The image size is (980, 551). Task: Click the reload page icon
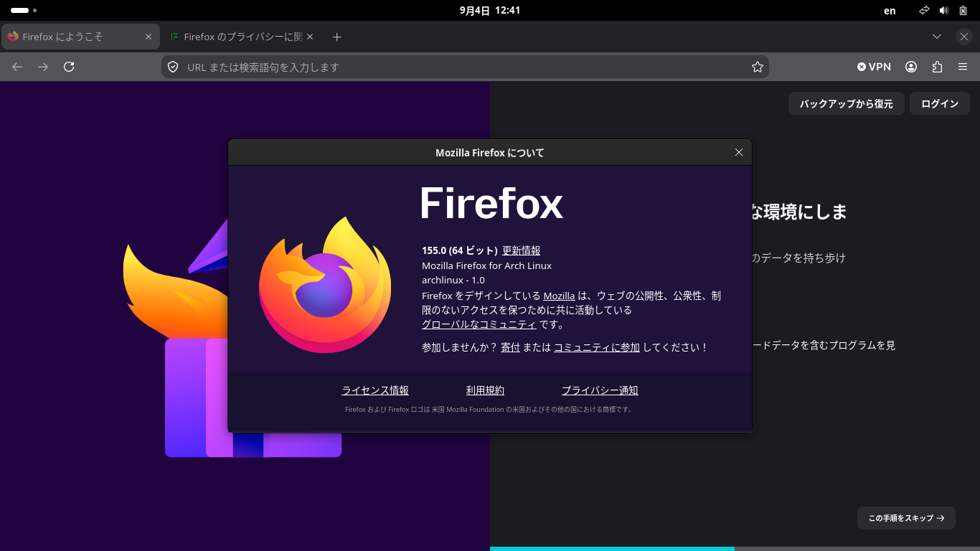coord(69,67)
